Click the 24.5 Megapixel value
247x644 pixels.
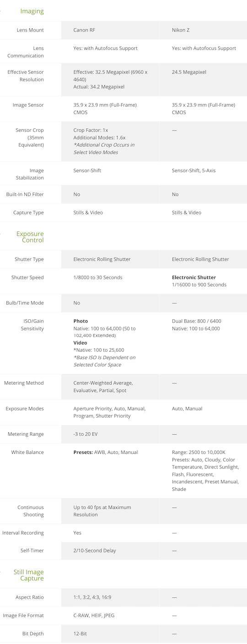(x=189, y=72)
